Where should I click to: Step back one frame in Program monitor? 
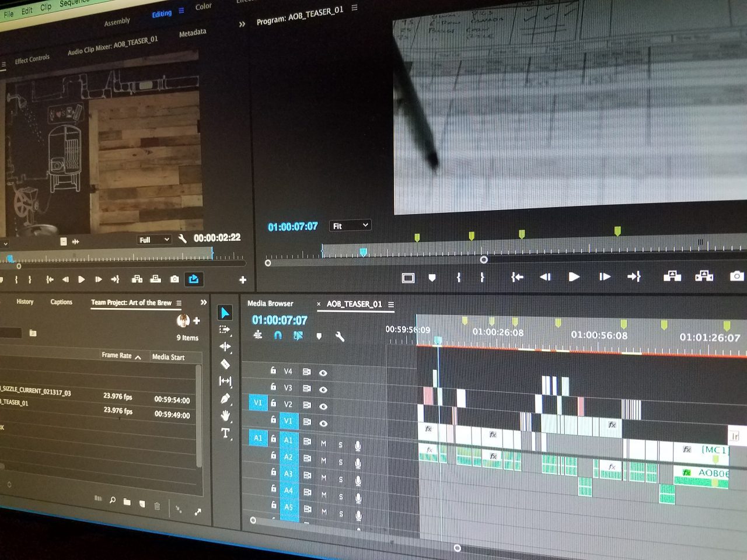coord(545,277)
